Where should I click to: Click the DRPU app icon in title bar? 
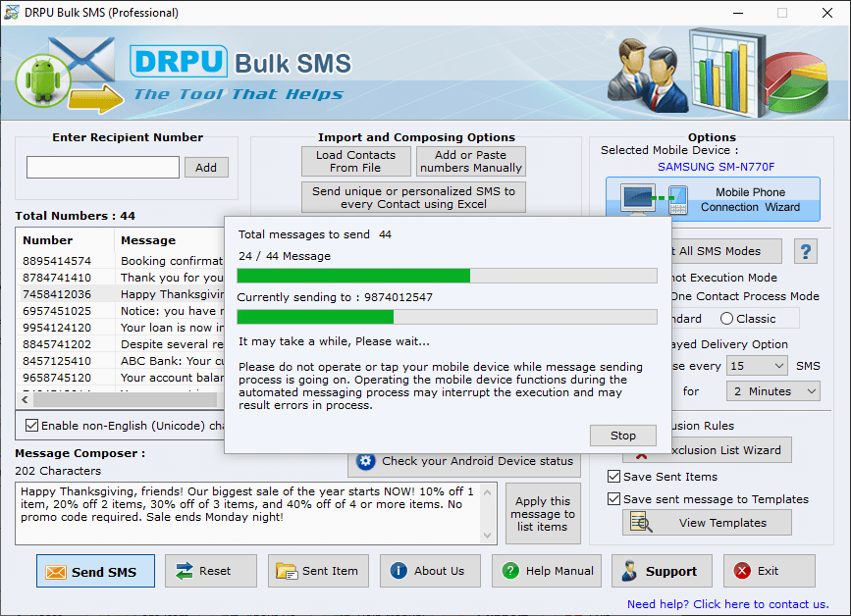[12, 13]
